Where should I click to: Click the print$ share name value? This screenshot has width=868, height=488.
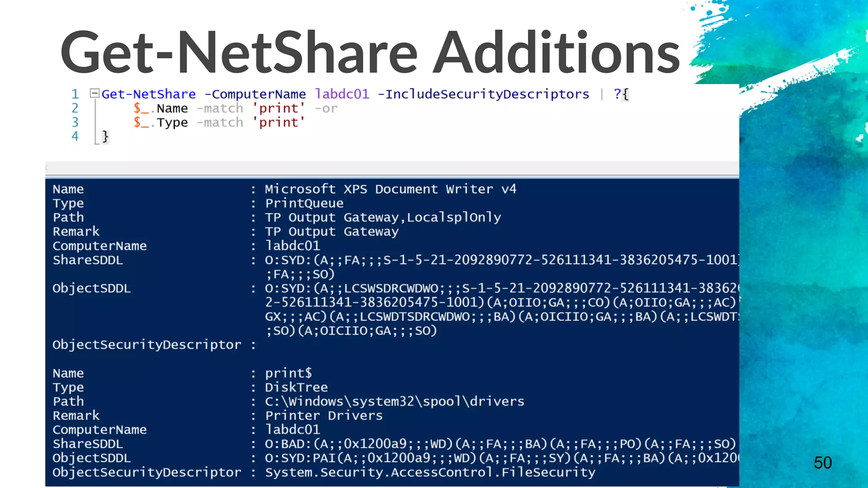click(x=289, y=373)
